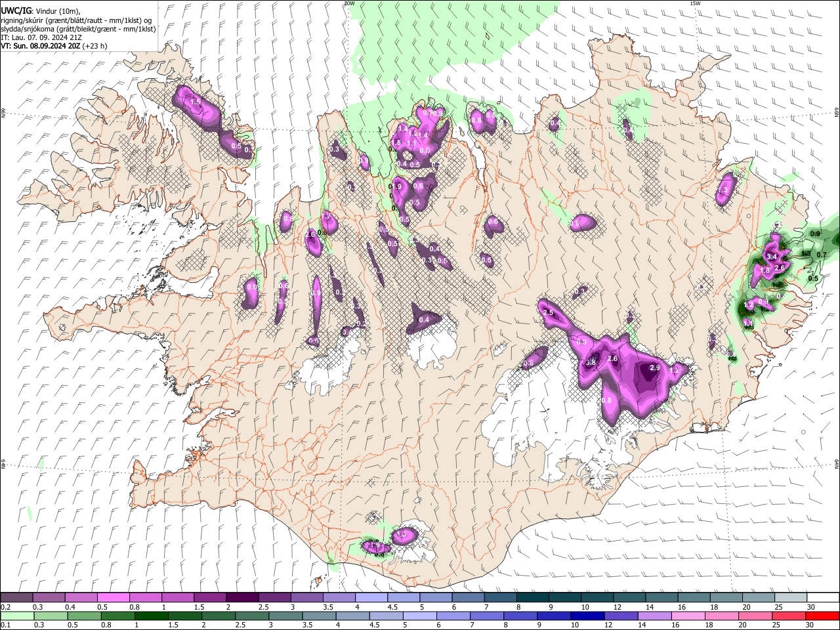Click the '1.5' value over the Westfjords patch
The width and height of the screenshot is (840, 630).
tap(195, 102)
